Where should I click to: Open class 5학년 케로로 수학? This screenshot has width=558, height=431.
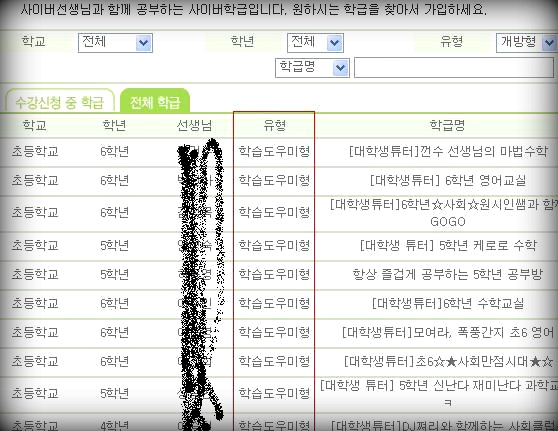[448, 245]
